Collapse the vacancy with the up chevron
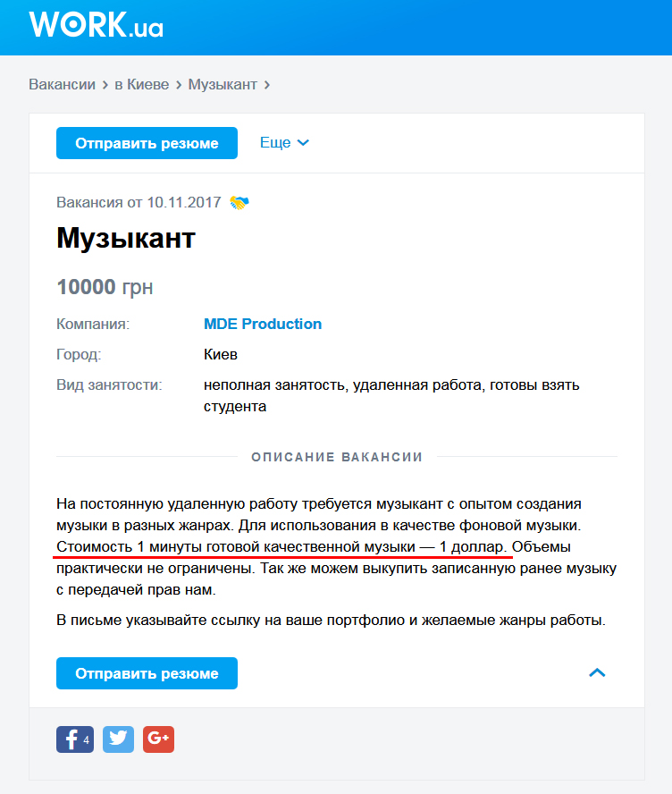Image resolution: width=672 pixels, height=794 pixels. pos(597,673)
